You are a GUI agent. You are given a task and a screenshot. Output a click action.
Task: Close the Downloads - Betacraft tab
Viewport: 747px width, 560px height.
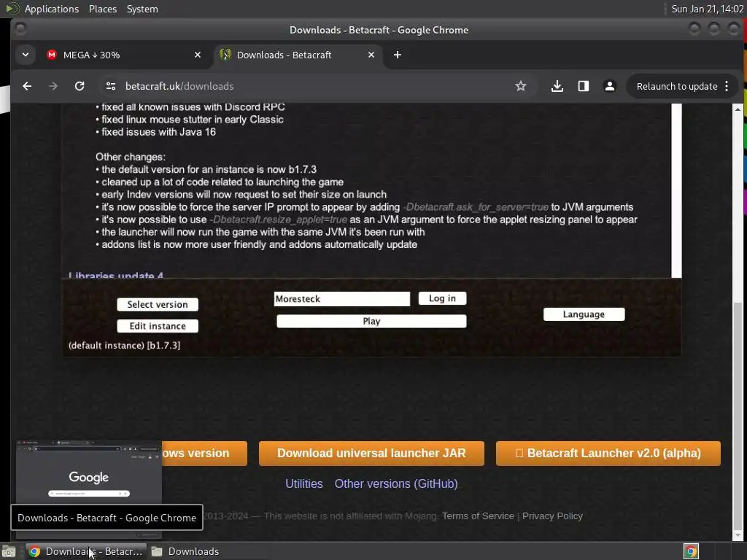click(371, 55)
